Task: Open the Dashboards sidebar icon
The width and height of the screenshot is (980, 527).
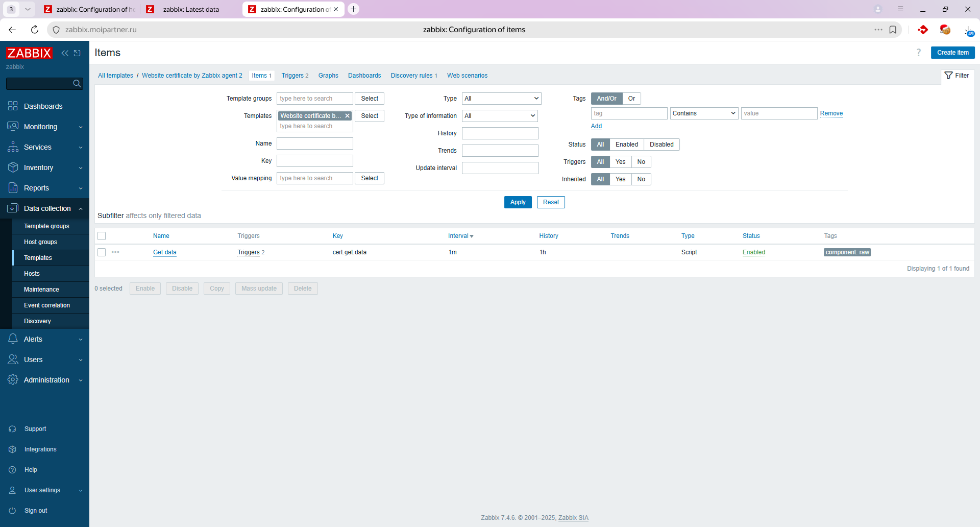Action: click(x=13, y=106)
